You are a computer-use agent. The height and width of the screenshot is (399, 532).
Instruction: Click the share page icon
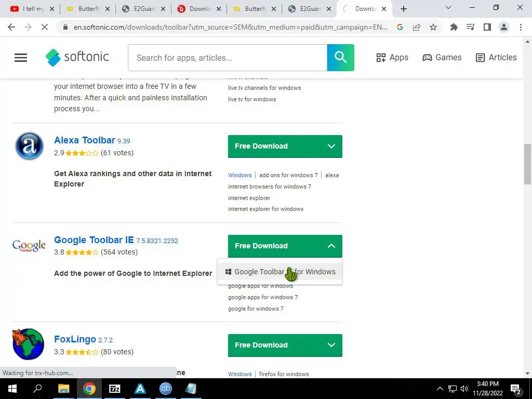(417, 27)
